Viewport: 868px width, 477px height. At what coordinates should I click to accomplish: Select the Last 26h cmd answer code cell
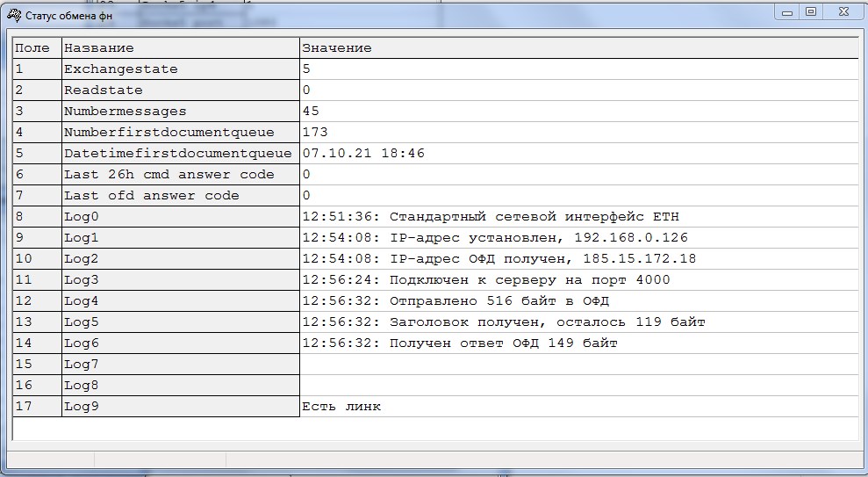(181, 175)
